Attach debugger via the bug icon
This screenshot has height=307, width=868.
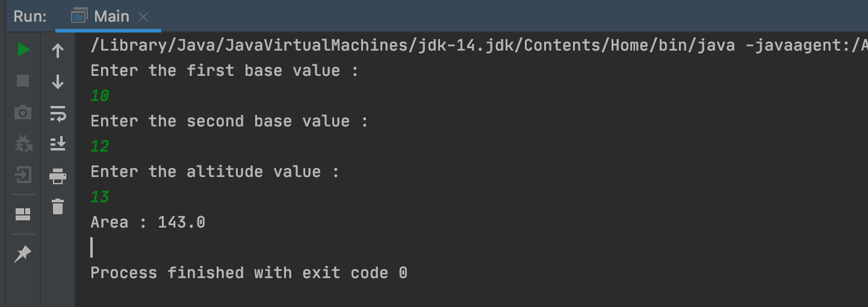[x=23, y=143]
